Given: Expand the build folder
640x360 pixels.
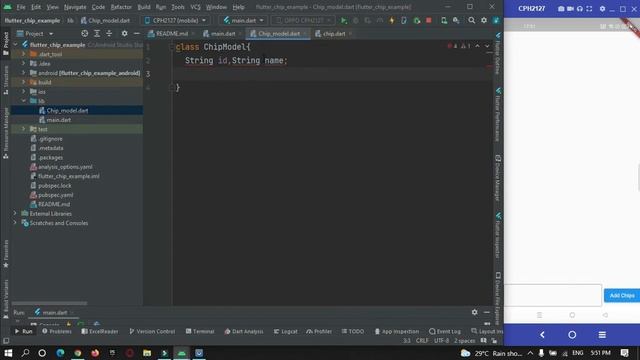Looking at the screenshot, I should 24,82.
